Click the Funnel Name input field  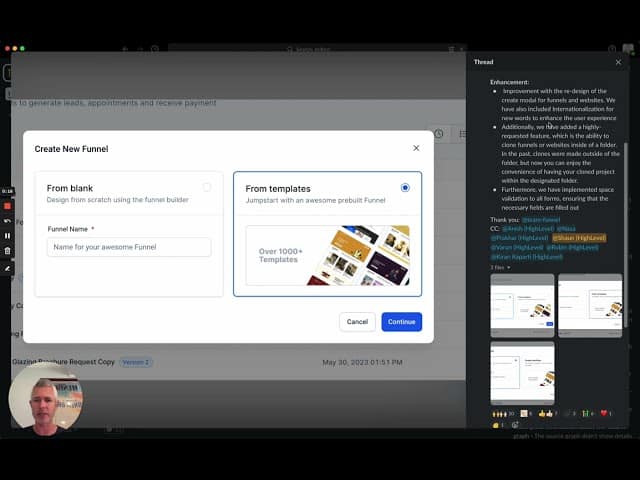point(129,247)
